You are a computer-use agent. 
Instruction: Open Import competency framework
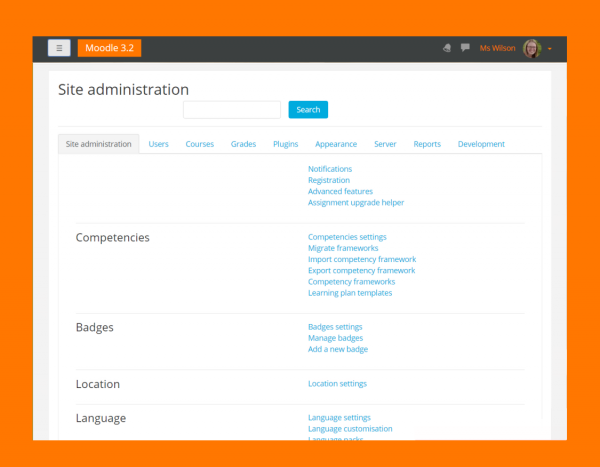pos(362,260)
